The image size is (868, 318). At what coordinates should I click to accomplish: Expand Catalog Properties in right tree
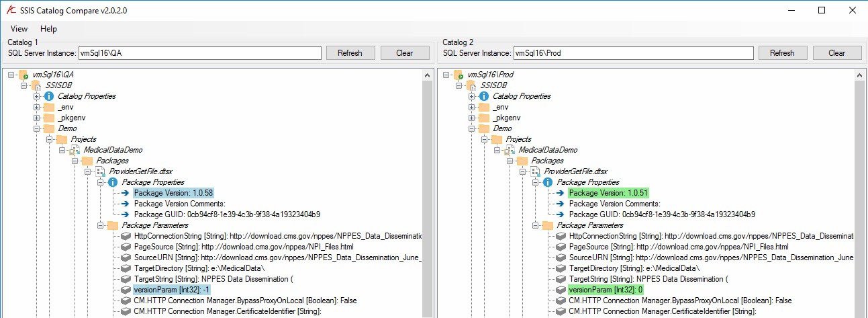472,96
